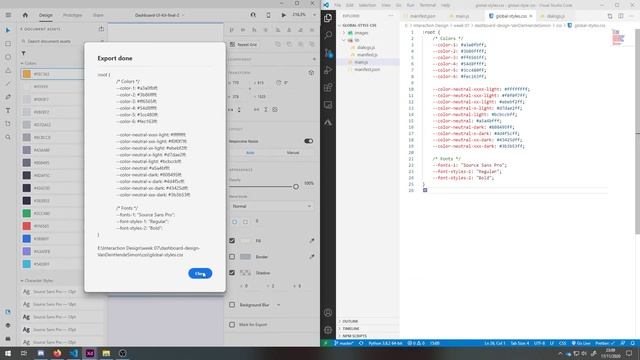
Task: Open the XD Plugins panel icon
Action: coord(8,339)
